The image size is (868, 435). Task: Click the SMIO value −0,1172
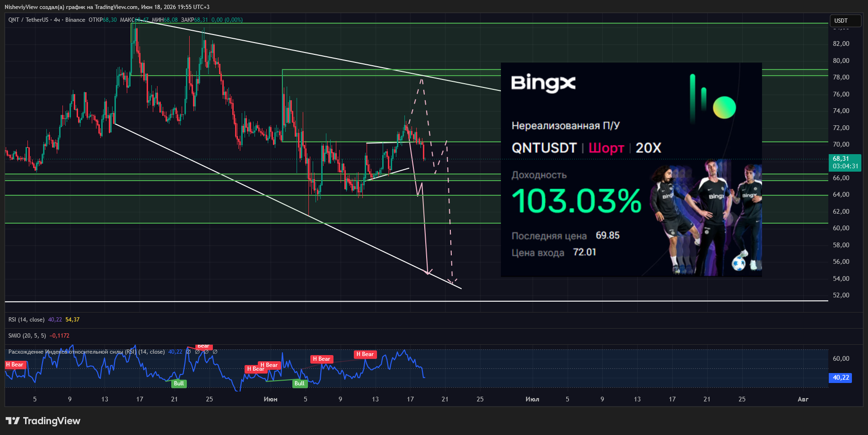pyautogui.click(x=60, y=336)
